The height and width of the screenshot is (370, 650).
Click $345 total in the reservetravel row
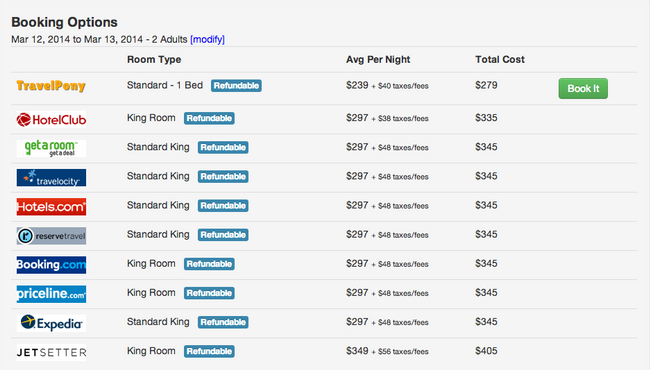pyautogui.click(x=486, y=234)
